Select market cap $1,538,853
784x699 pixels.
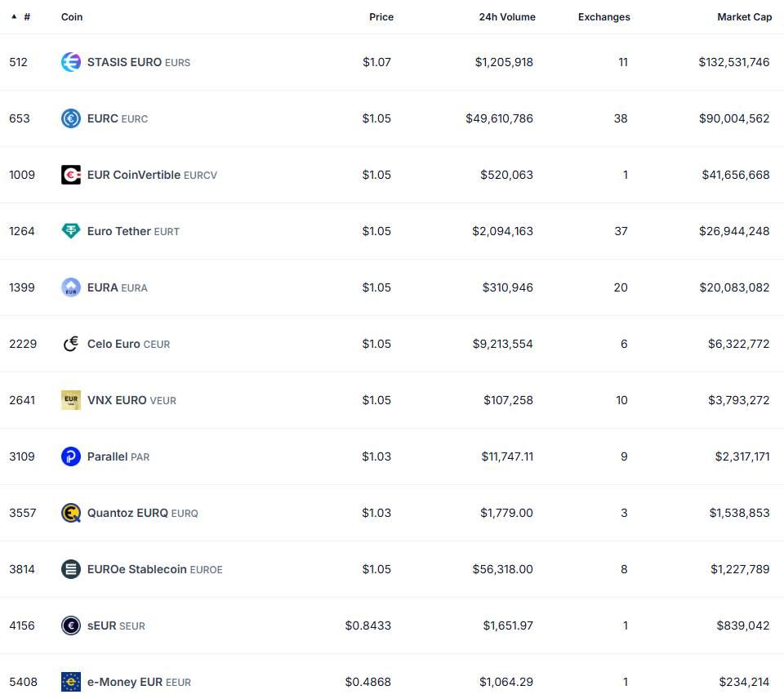[740, 513]
